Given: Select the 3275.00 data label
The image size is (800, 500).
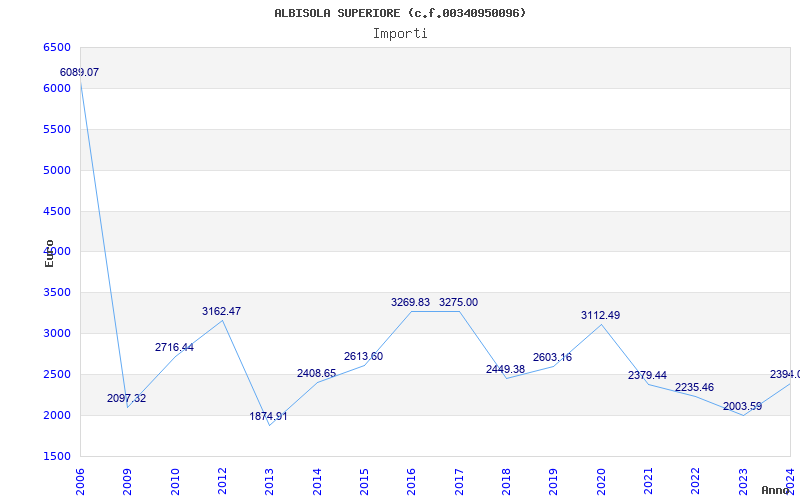Looking at the screenshot, I should click(x=459, y=303).
